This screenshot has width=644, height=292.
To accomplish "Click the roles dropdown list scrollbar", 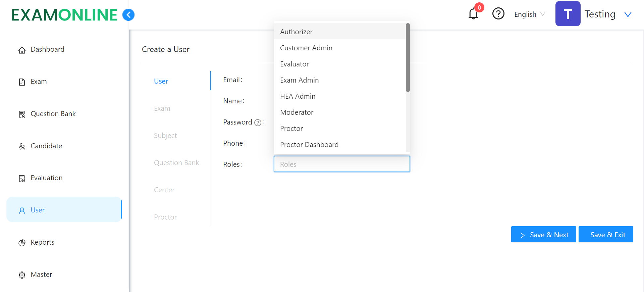I will (408, 57).
